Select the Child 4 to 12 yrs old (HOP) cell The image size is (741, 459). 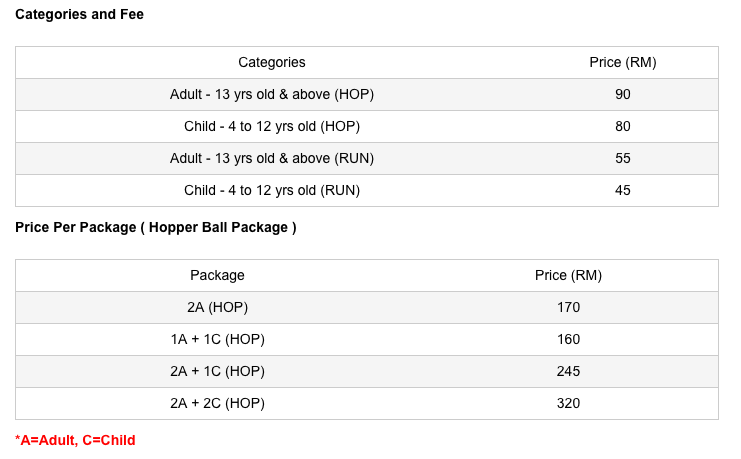click(x=272, y=126)
